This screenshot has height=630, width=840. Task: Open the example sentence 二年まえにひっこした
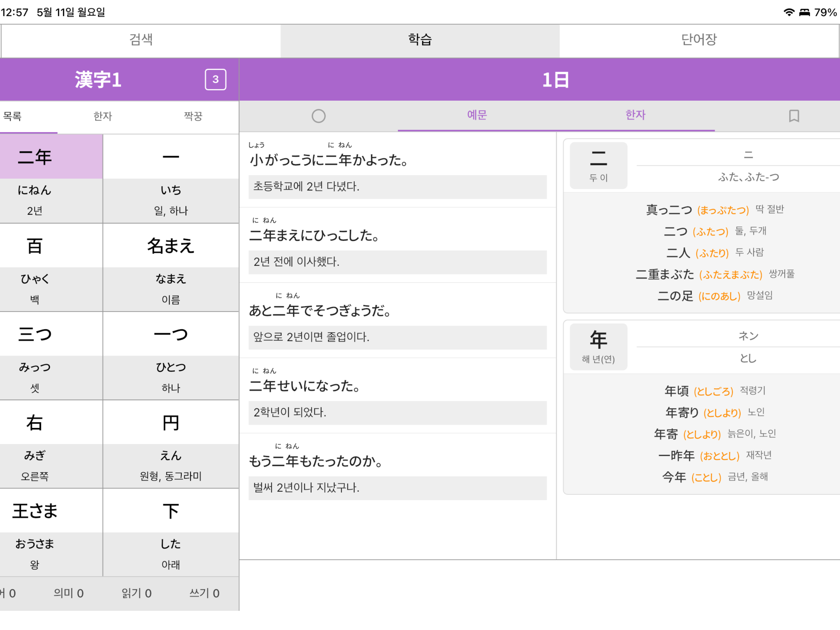pos(398,245)
